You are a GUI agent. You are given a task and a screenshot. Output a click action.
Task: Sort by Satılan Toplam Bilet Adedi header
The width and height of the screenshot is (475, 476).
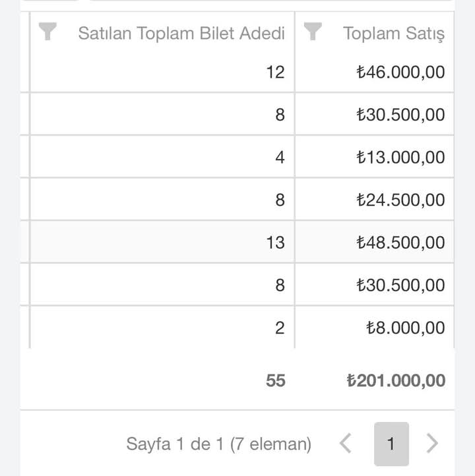click(x=181, y=33)
